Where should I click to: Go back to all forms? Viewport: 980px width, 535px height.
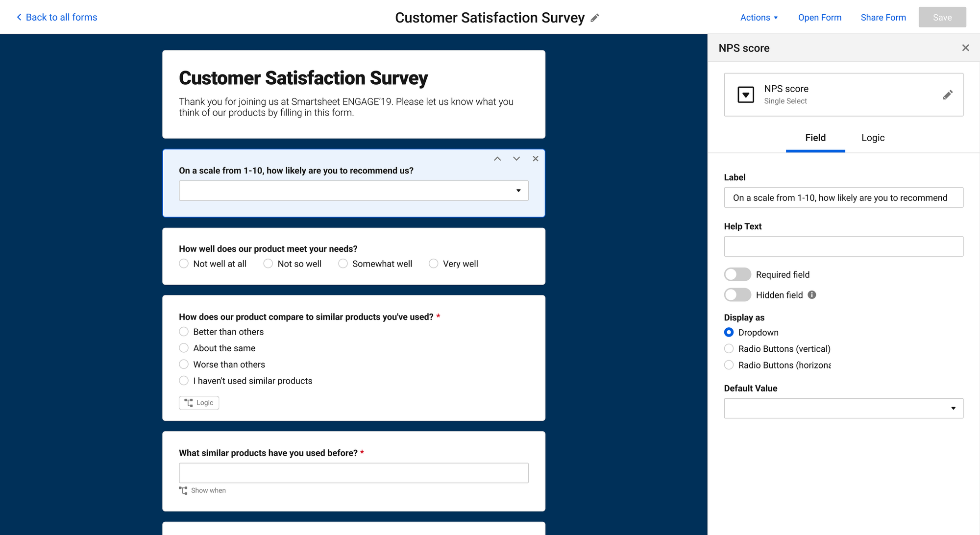(x=57, y=17)
